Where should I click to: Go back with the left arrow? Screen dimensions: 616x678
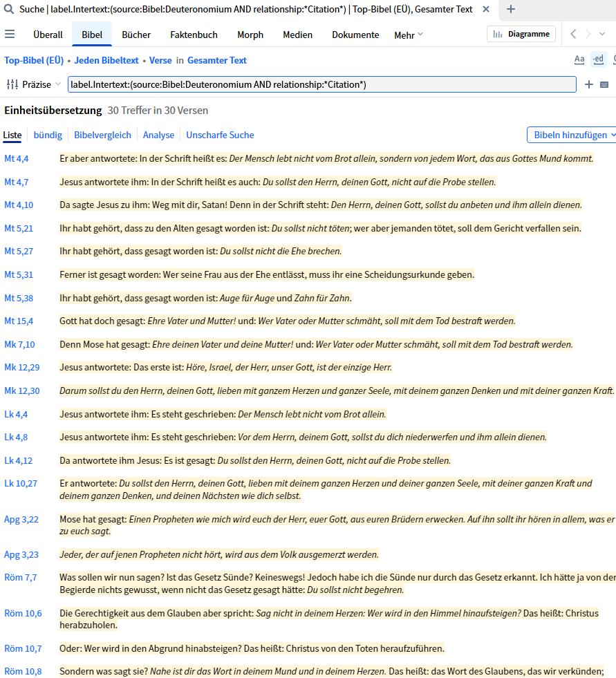(x=573, y=34)
